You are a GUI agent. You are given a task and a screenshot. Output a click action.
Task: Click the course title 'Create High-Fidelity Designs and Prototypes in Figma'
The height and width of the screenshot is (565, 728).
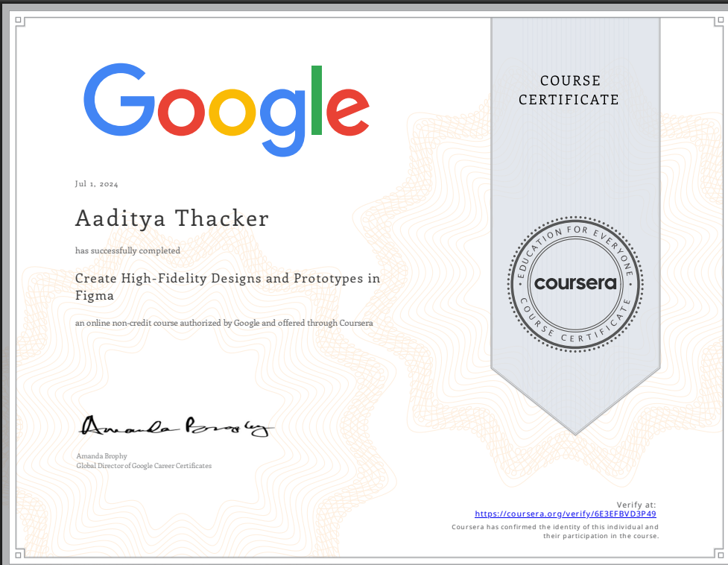click(227, 286)
